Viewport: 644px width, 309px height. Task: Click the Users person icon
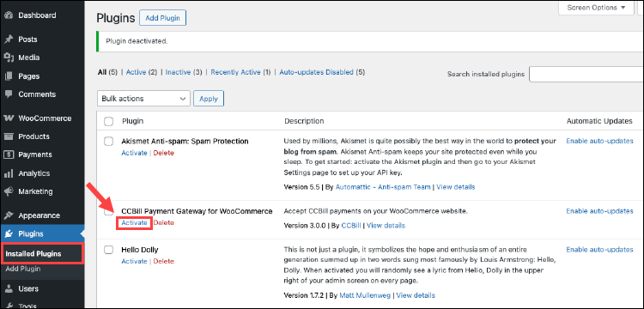pos(9,289)
